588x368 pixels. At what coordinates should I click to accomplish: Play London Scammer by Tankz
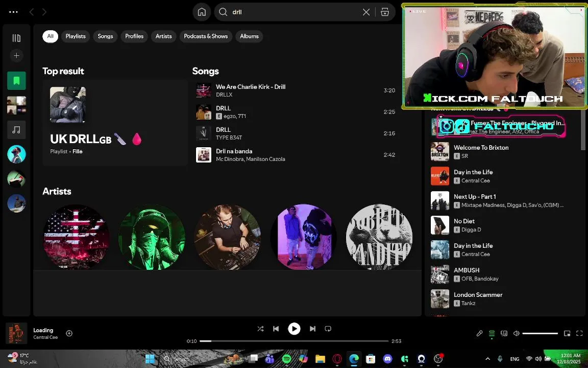pos(502,298)
